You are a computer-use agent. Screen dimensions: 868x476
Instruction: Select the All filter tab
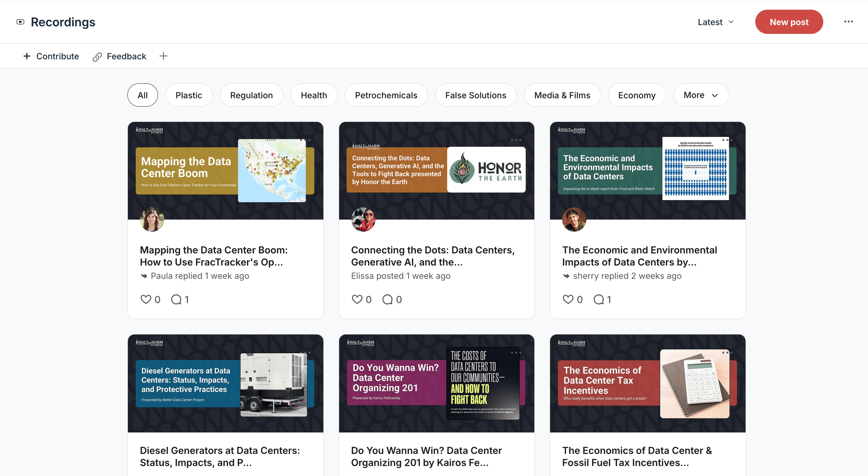[x=142, y=95]
